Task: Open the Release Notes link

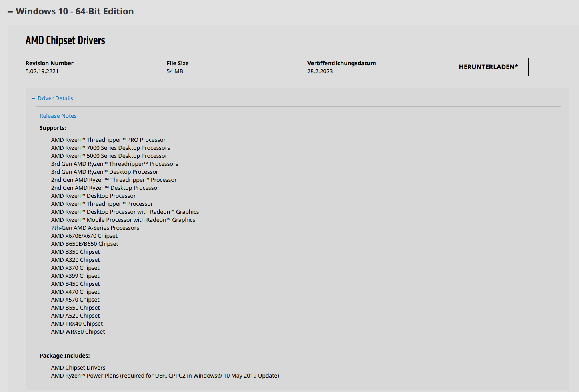Action: 58,116
